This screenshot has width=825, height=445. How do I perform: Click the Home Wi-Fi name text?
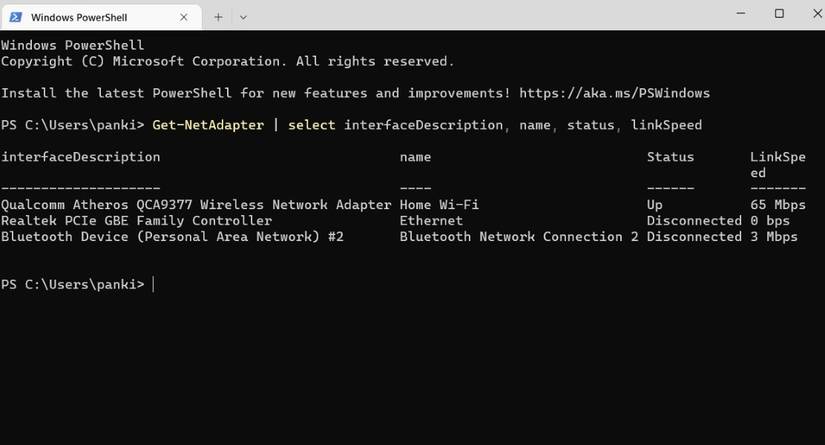[x=439, y=205]
